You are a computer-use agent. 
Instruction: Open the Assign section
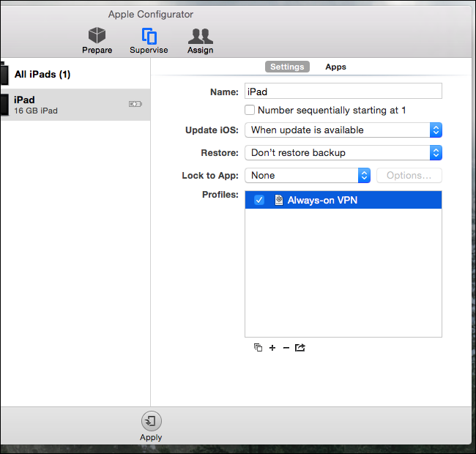coord(201,40)
